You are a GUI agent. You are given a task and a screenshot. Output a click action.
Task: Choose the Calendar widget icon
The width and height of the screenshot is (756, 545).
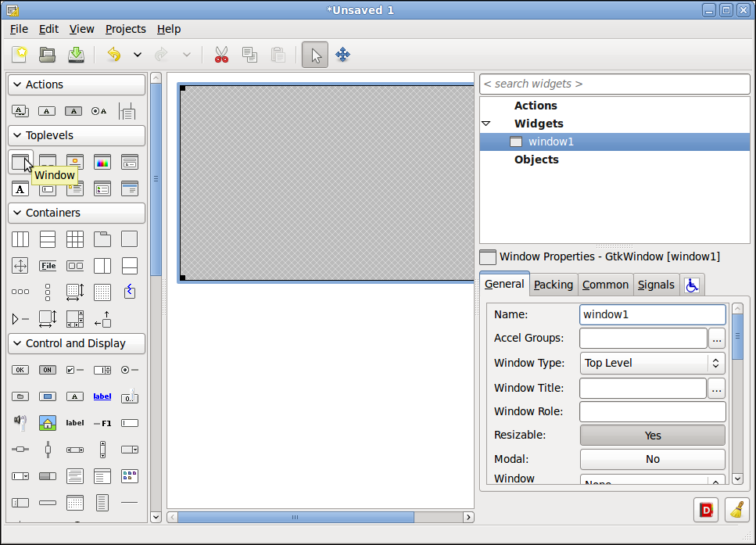[x=75, y=503]
